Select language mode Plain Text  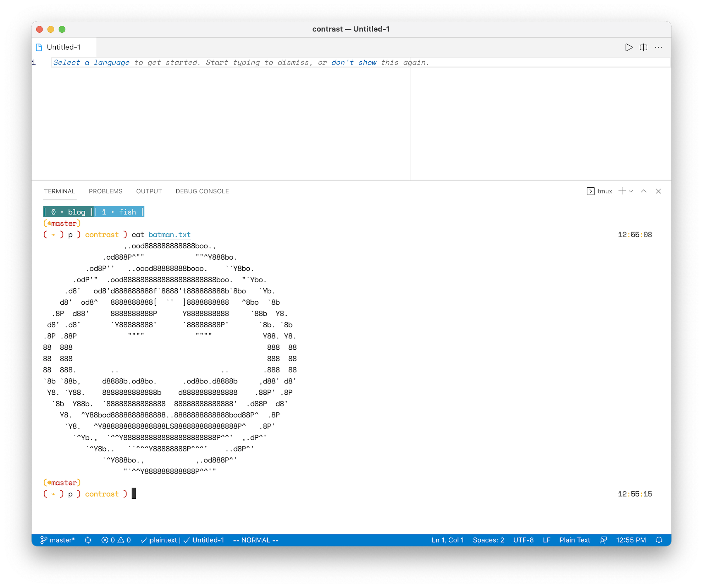pyautogui.click(x=575, y=540)
